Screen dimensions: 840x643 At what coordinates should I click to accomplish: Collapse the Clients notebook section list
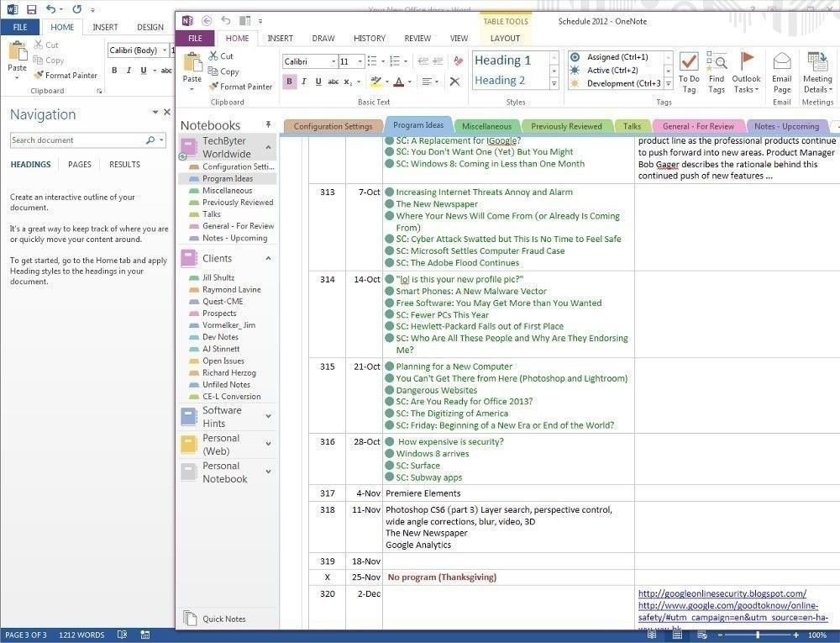(269, 258)
